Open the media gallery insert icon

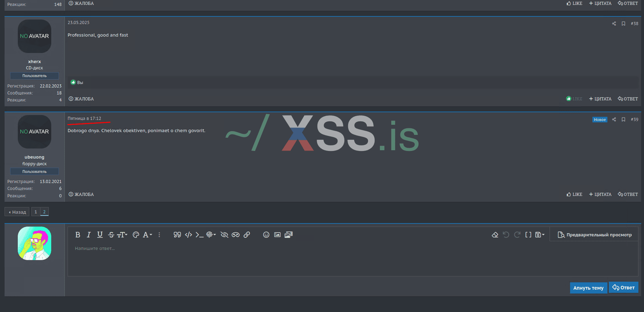pyautogui.click(x=289, y=235)
